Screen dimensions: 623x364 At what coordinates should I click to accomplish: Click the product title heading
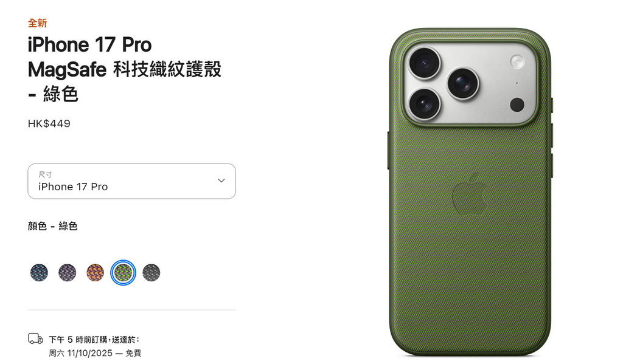pos(124,69)
